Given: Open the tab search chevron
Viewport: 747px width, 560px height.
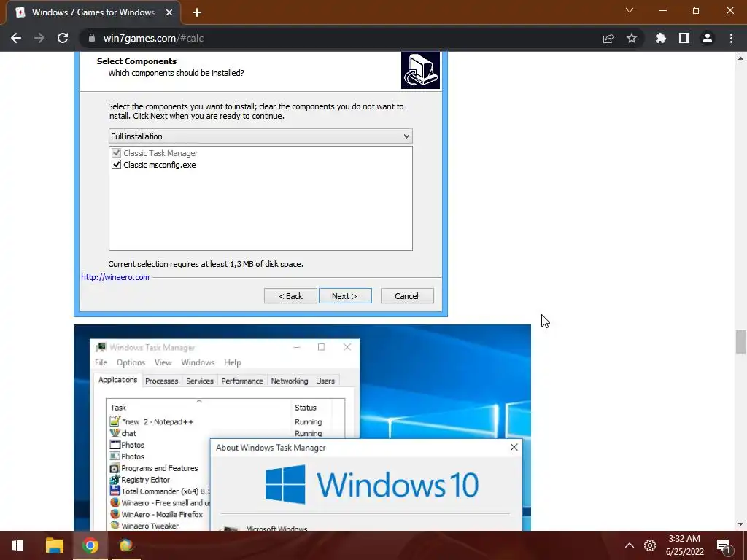Looking at the screenshot, I should [630, 10].
